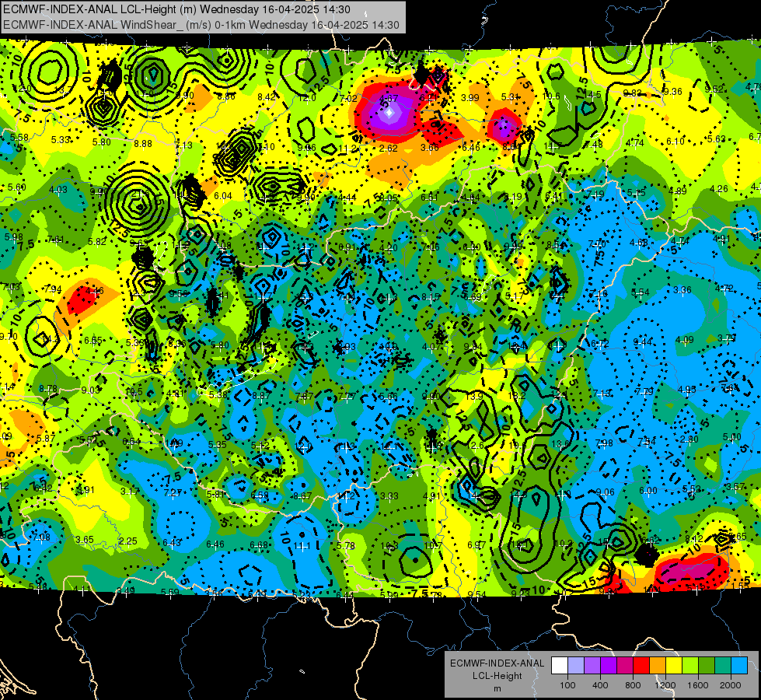This screenshot has width=761, height=700.
Task: Click the wind shear value 5.87
Action: point(46,438)
